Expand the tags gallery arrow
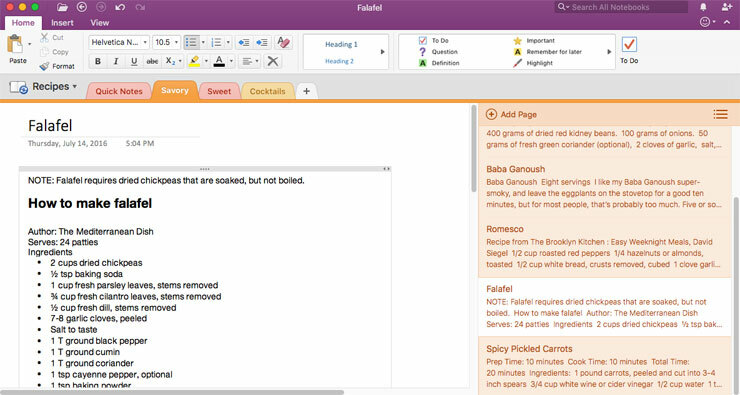This screenshot has width=740, height=395. [609, 52]
